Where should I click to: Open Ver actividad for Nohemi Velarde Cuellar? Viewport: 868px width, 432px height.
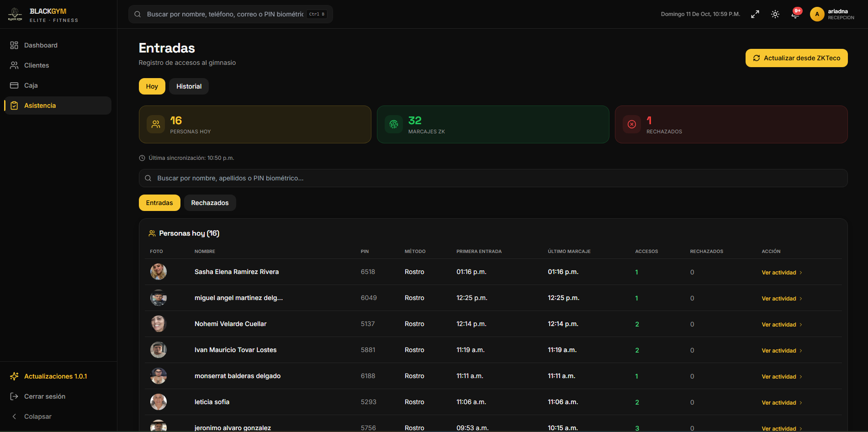click(782, 325)
